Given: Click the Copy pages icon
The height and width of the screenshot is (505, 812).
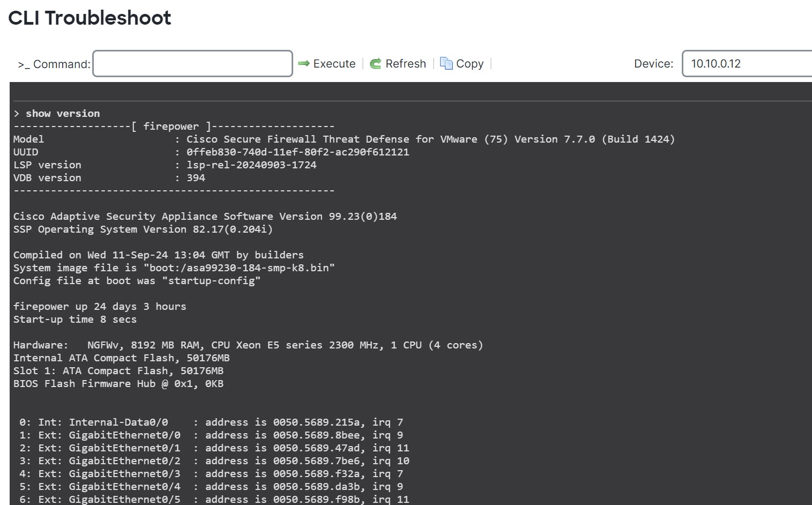Looking at the screenshot, I should (446, 63).
